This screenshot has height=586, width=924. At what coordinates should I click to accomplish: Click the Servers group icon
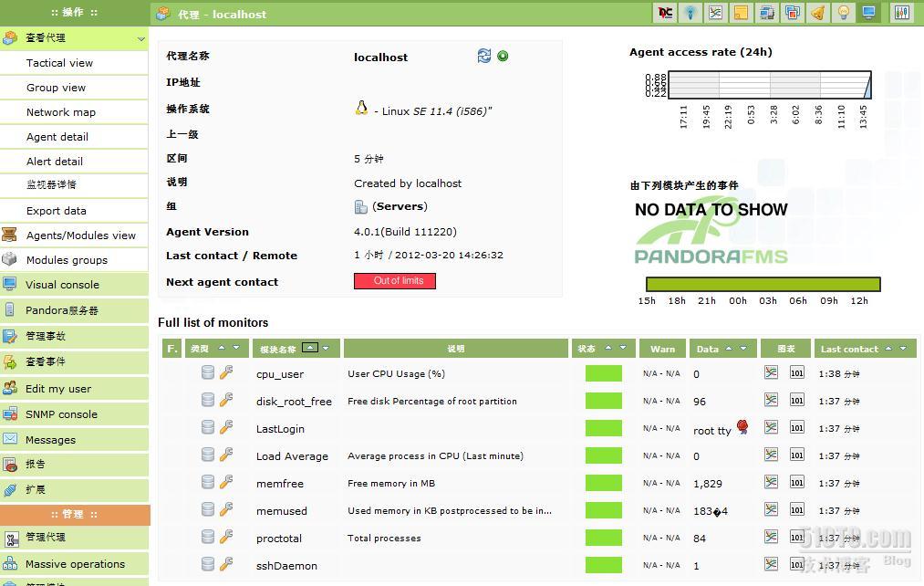point(360,206)
